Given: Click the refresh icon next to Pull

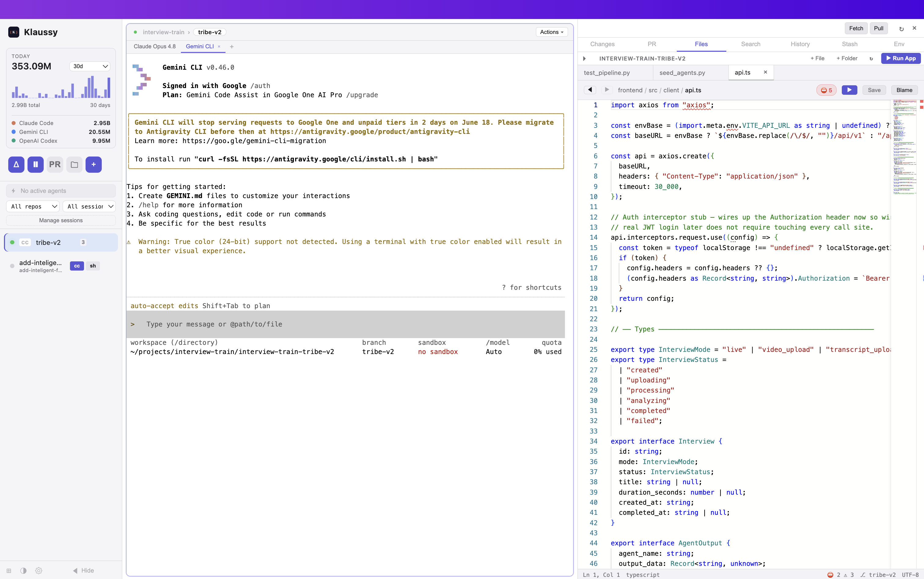Looking at the screenshot, I should (901, 28).
